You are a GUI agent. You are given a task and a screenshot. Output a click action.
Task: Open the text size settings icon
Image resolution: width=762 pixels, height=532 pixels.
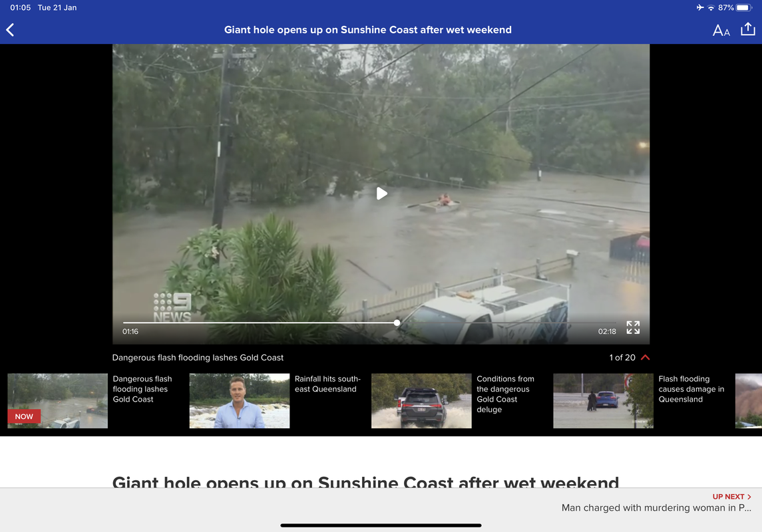click(x=721, y=31)
